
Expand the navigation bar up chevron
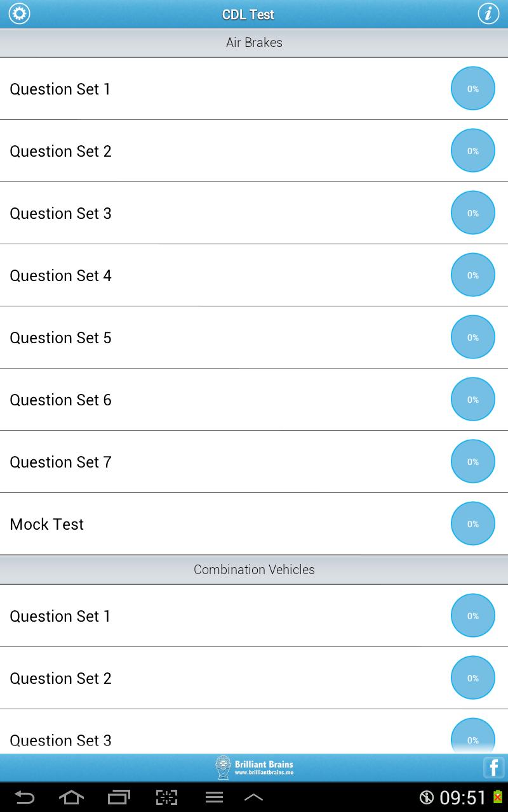253,797
